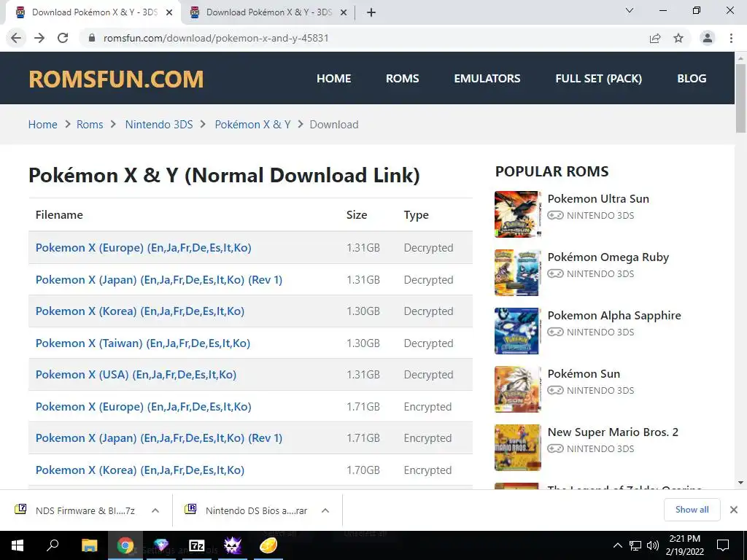The height and width of the screenshot is (560, 747).
Task: Bookmark this page with the star icon
Action: [x=678, y=38]
